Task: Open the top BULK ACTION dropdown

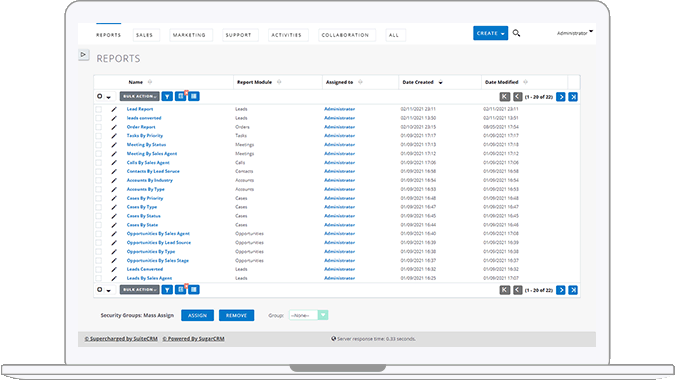Action: pyautogui.click(x=139, y=96)
